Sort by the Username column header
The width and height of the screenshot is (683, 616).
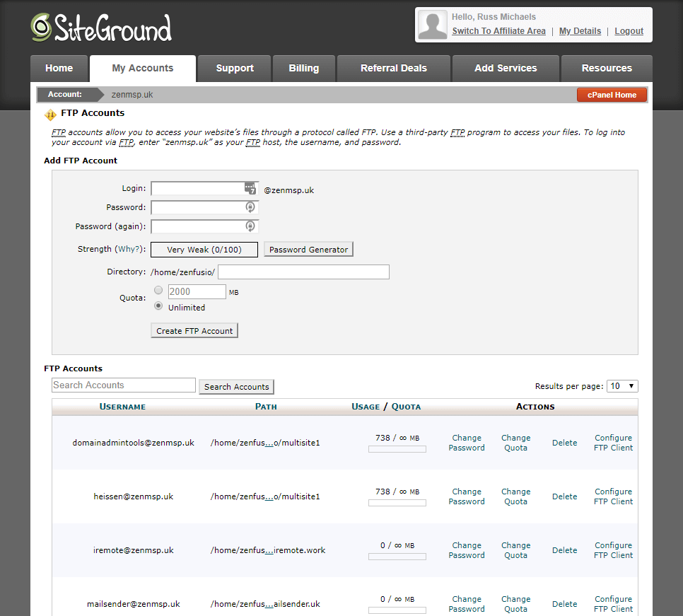tap(122, 407)
